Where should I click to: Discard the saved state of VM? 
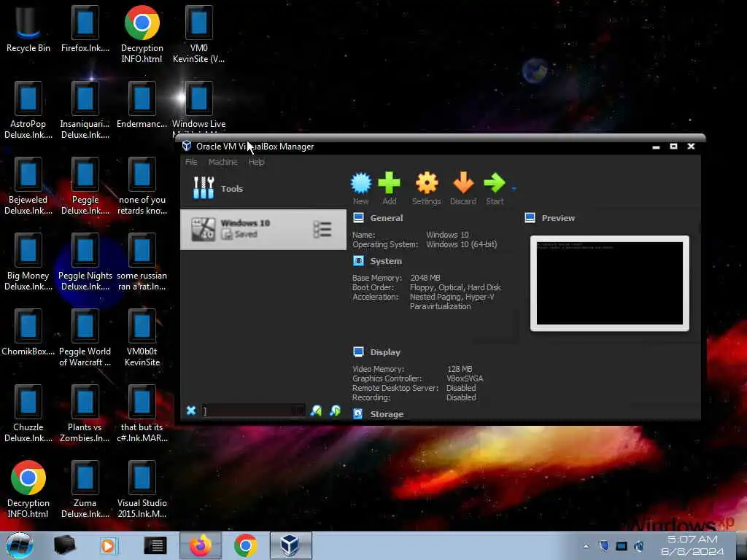[x=463, y=189]
